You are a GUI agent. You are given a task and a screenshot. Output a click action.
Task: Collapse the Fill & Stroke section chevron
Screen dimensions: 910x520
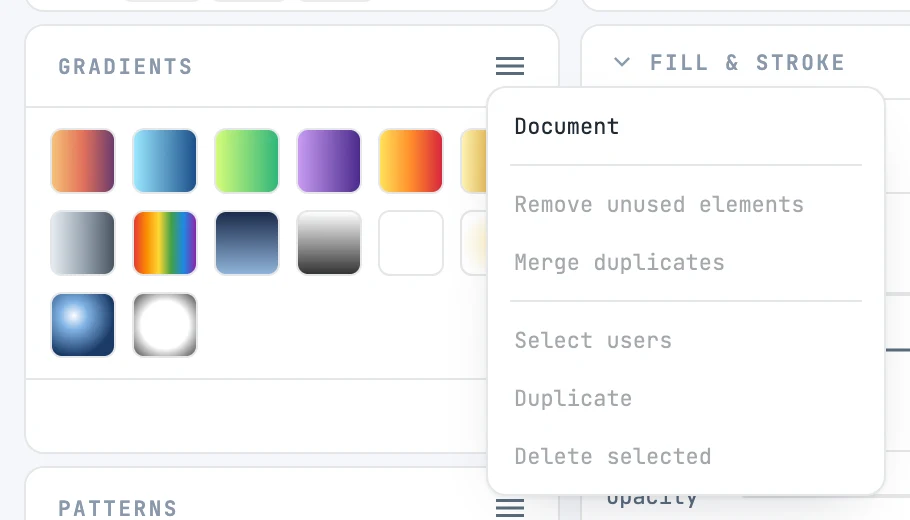[x=622, y=62]
